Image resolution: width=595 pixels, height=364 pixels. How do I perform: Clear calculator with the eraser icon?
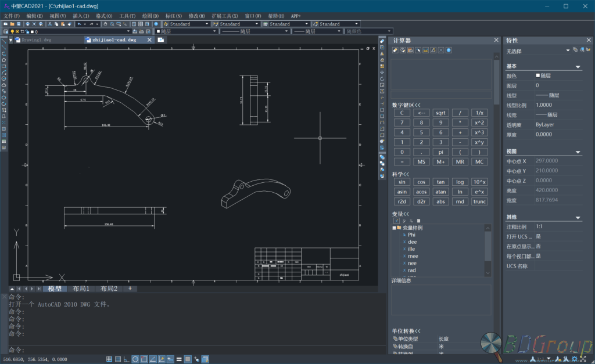(395, 50)
